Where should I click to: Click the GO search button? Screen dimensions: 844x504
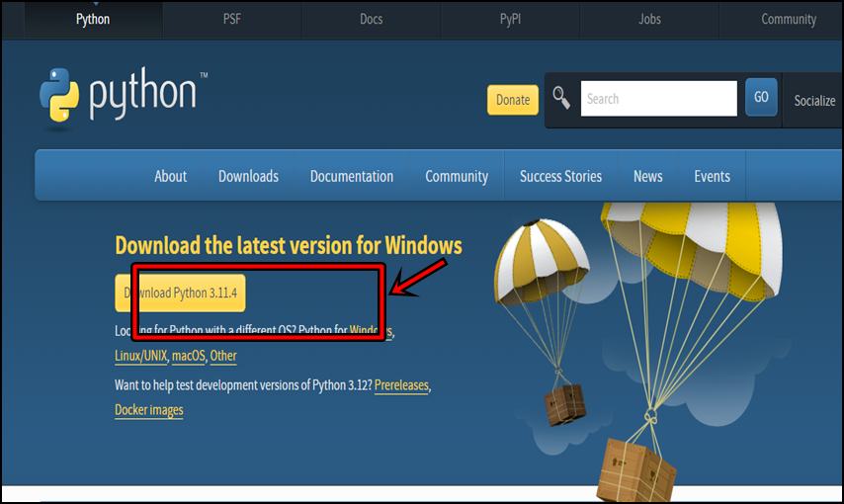761,97
